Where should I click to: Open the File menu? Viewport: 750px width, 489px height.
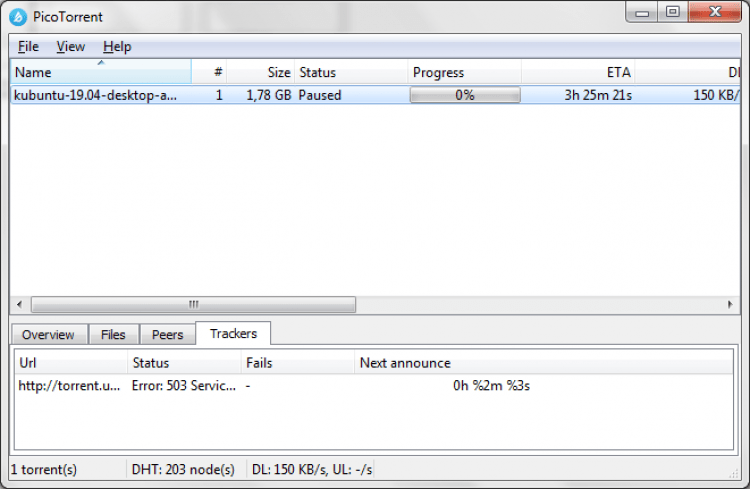click(x=28, y=46)
